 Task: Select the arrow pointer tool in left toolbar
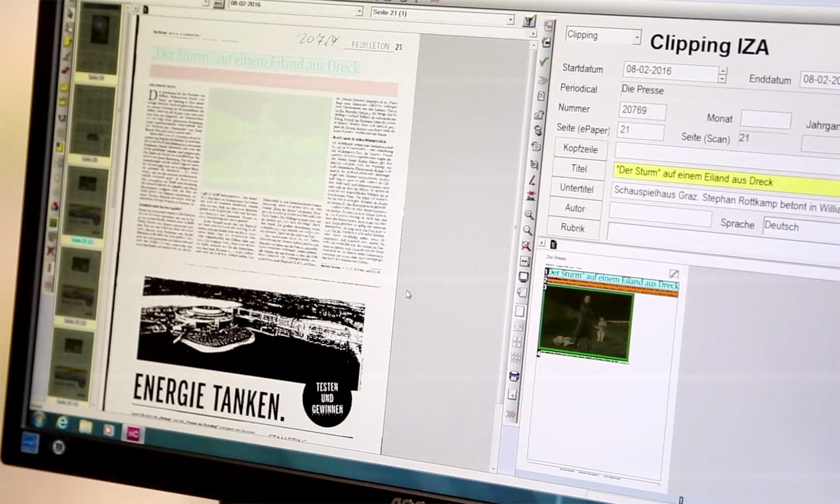[x=70, y=13]
